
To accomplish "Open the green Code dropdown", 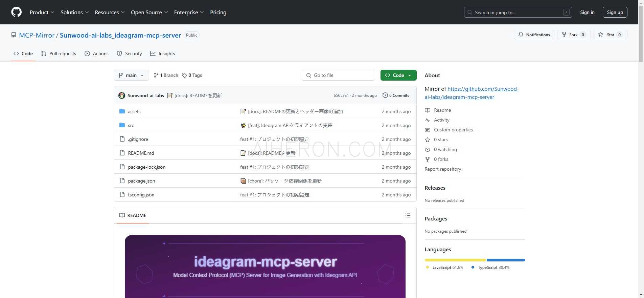I will pyautogui.click(x=398, y=75).
